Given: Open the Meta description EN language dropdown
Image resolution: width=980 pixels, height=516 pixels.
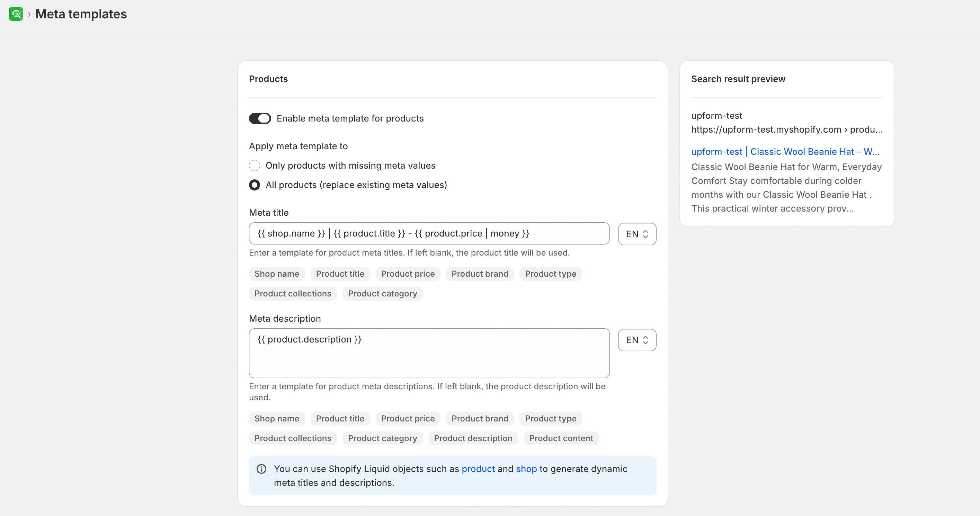Looking at the screenshot, I should click(x=637, y=340).
